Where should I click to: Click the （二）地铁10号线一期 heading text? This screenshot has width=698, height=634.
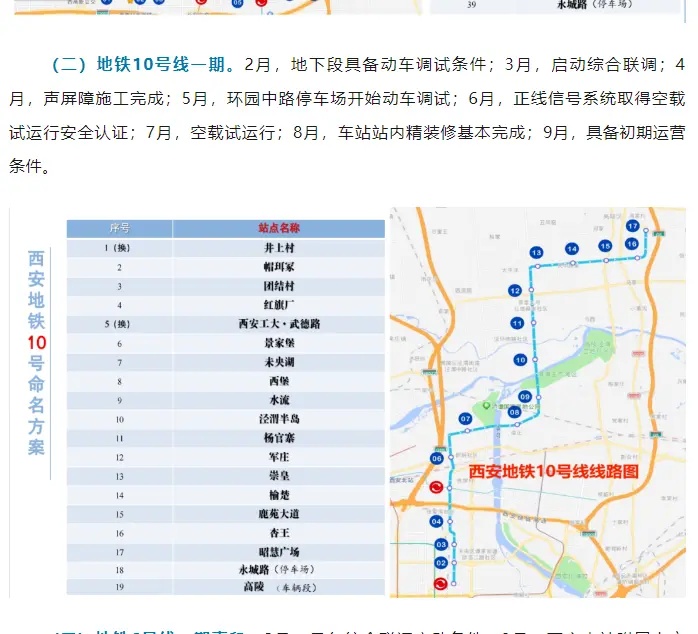[x=141, y=65]
